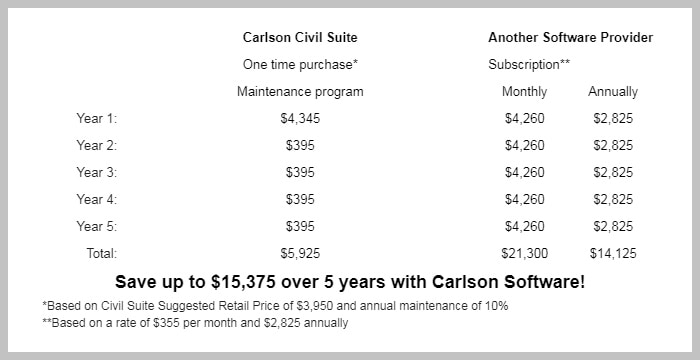Click the Suggested Retail Price footnote
Viewport: 700px width, 360px height.
pos(275,306)
